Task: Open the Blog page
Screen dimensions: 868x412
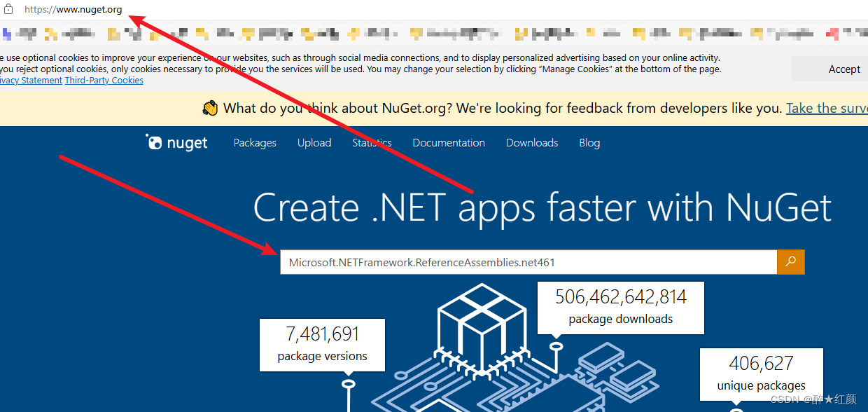Action: point(589,142)
